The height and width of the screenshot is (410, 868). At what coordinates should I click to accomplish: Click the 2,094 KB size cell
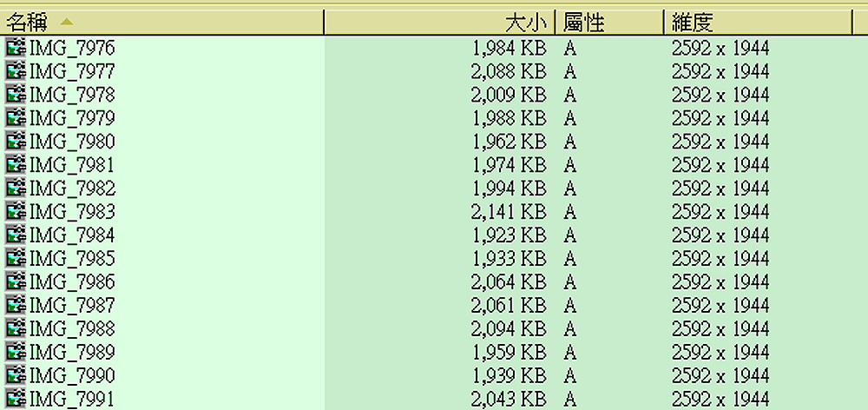tap(509, 329)
